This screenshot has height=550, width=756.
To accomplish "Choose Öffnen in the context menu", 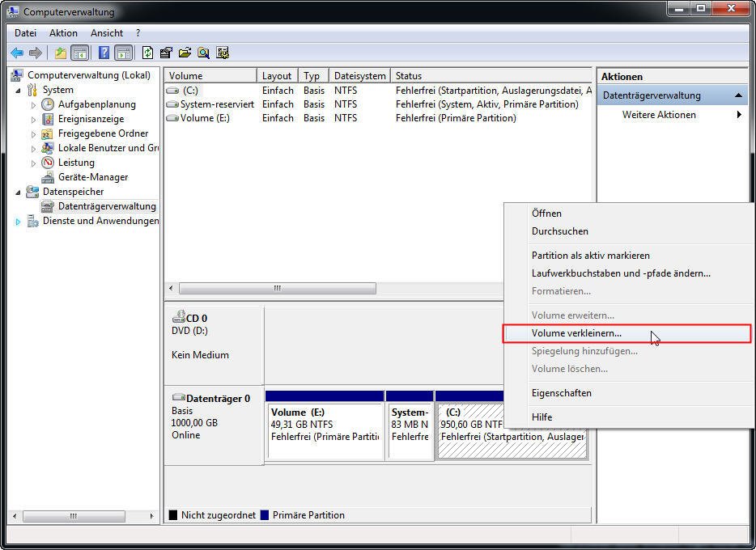I will 629,214.
